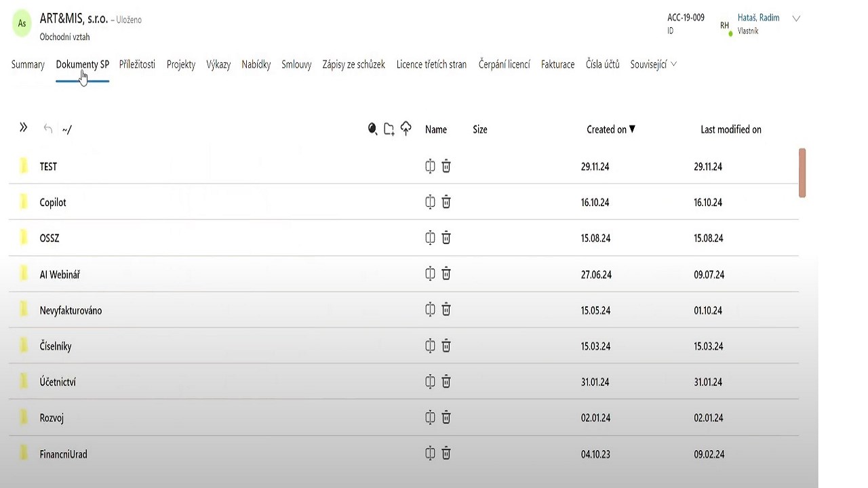Open Zápisy ze schůzek tab
The width and height of the screenshot is (868, 488).
tap(354, 64)
